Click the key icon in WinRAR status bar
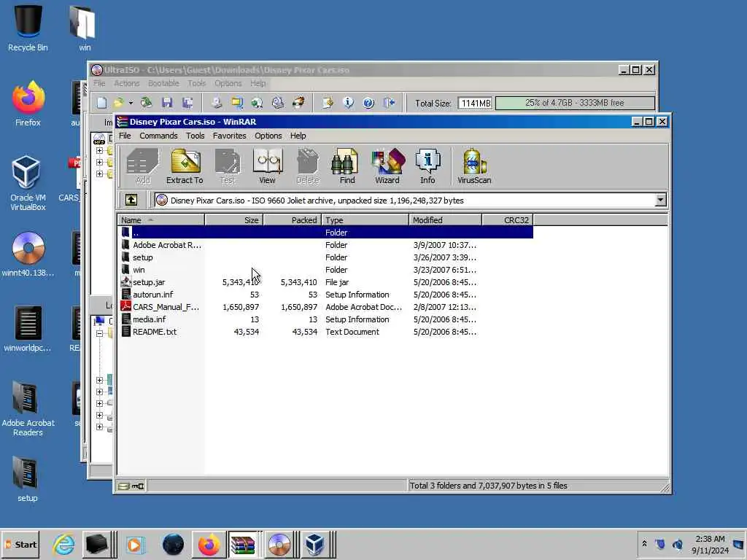 [x=138, y=486]
